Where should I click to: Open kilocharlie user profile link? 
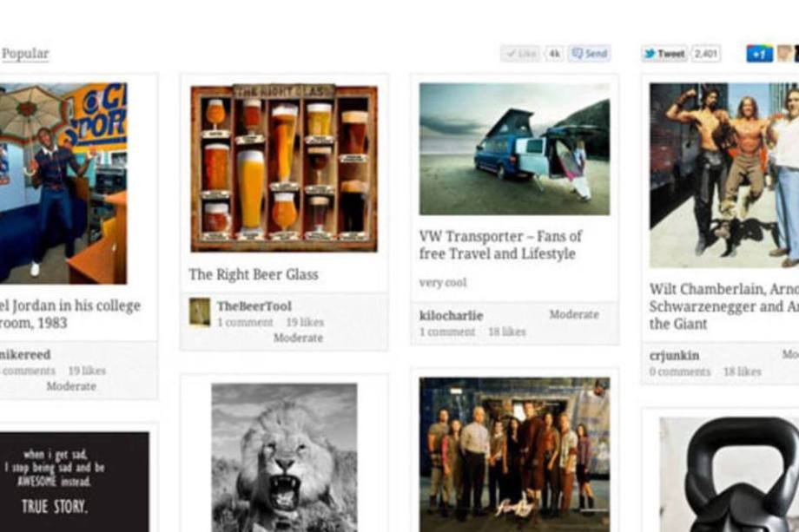pyautogui.click(x=451, y=316)
